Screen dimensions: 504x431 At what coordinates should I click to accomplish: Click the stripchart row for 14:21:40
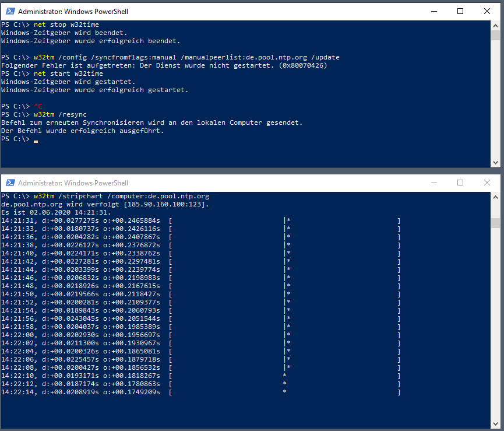tap(200, 254)
